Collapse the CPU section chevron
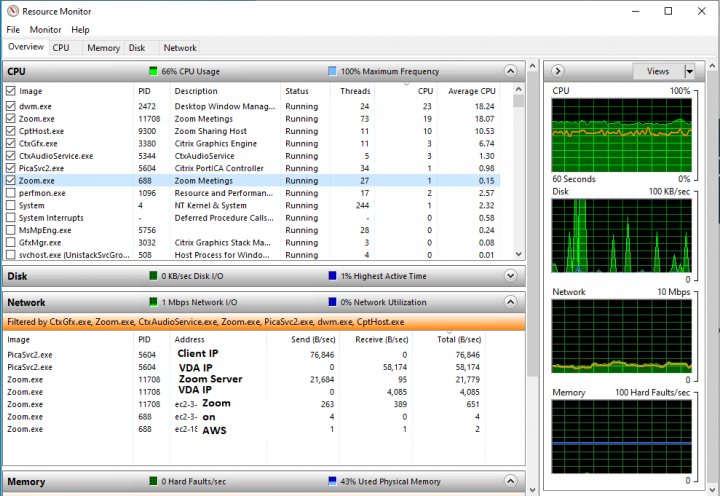The height and width of the screenshot is (496, 720). 511,71
